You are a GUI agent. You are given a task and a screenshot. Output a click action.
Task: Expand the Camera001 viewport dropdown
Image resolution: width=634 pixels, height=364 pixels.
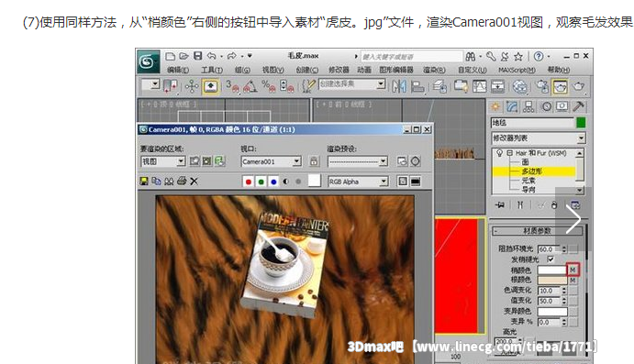[x=271, y=161]
